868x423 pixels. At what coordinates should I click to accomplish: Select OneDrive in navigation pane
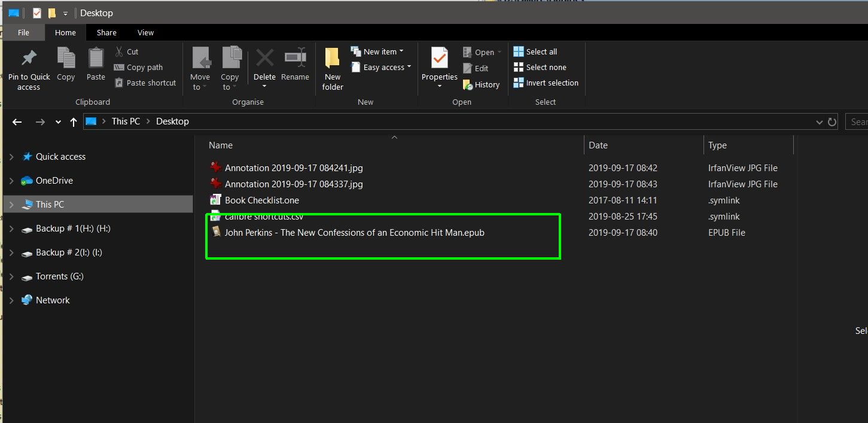(x=54, y=181)
